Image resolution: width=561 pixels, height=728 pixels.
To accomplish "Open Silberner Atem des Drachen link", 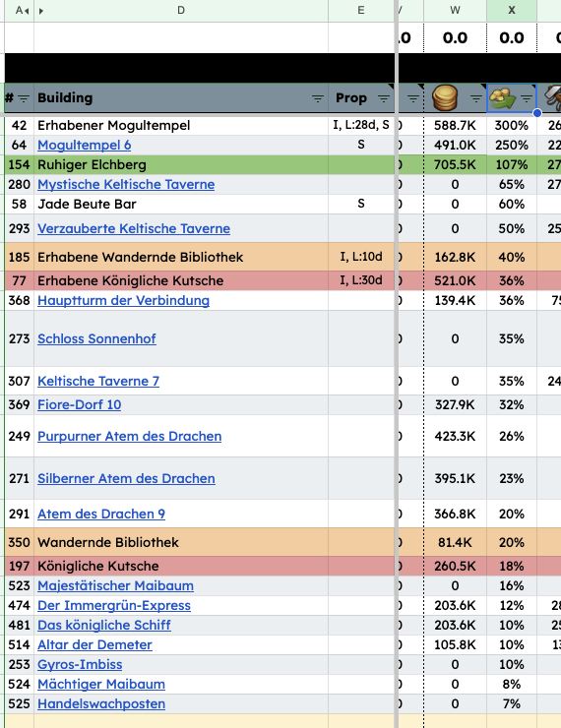I will (126, 478).
